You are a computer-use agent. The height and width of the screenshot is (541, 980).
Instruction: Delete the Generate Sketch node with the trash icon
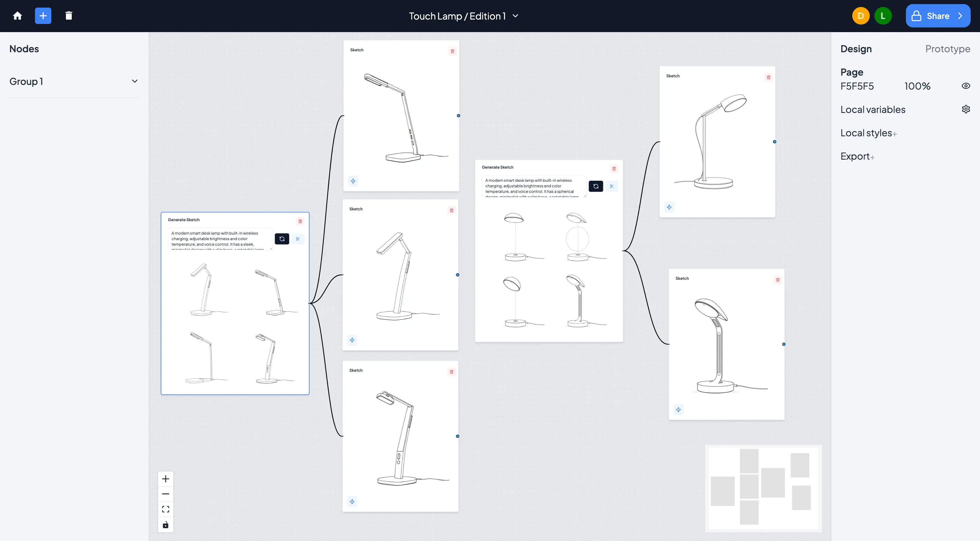click(x=300, y=221)
